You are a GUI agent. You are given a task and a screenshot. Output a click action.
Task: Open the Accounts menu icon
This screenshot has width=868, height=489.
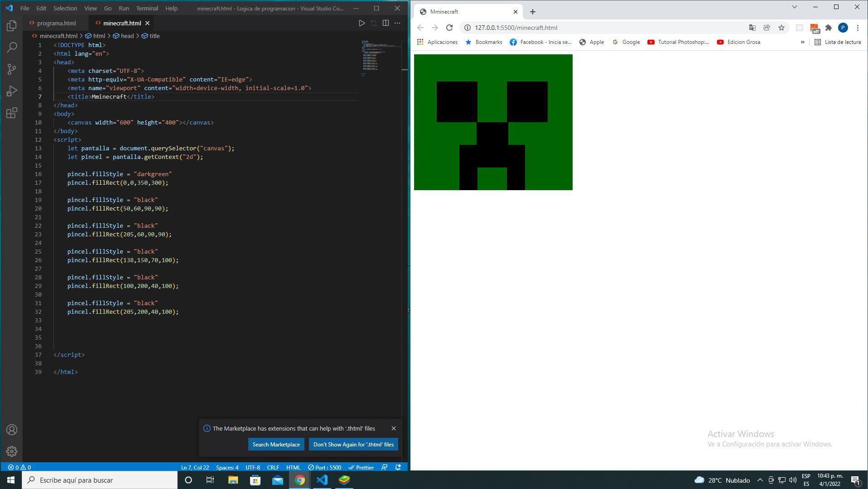click(x=12, y=430)
